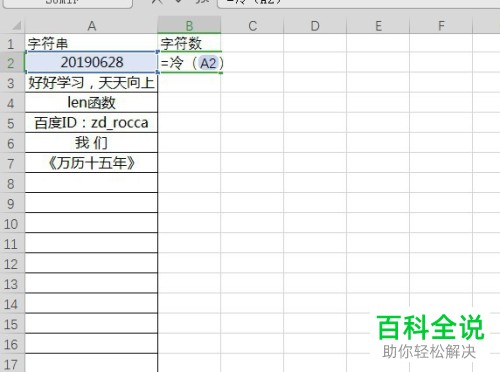
Task: Select column D header
Action: tap(315, 26)
